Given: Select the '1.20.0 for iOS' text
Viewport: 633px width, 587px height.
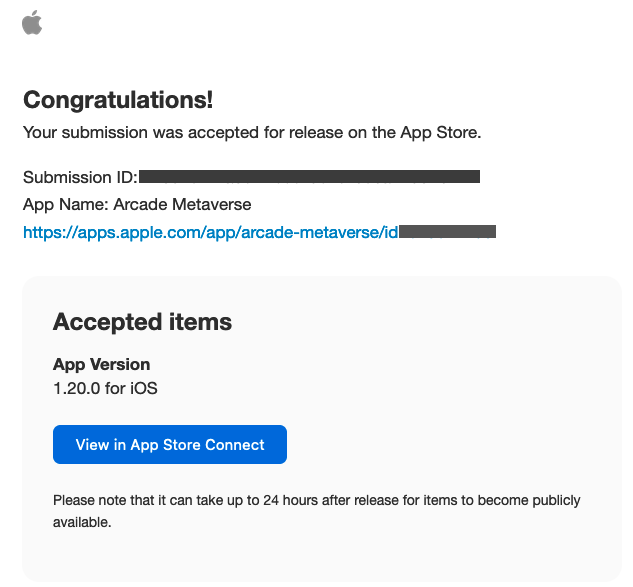Looking at the screenshot, I should (105, 388).
